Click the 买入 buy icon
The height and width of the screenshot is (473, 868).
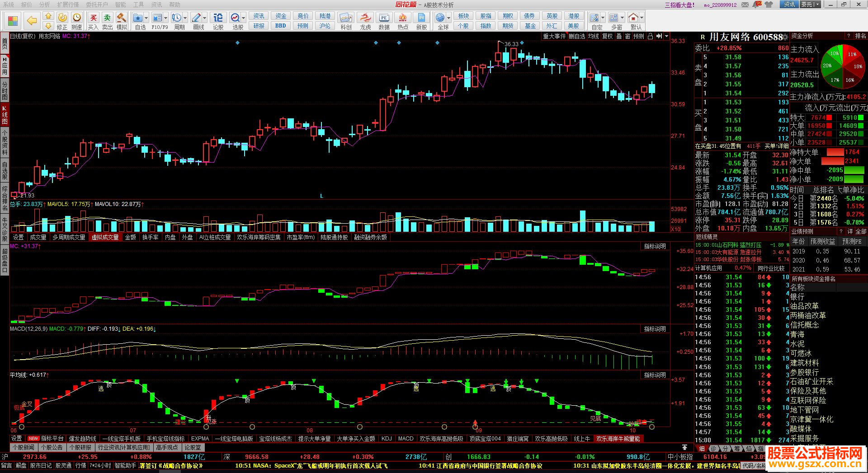(93, 18)
